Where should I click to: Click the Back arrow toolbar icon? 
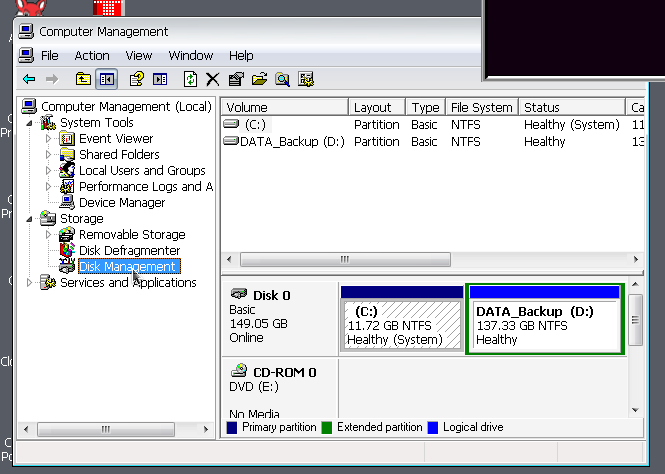pos(29,79)
